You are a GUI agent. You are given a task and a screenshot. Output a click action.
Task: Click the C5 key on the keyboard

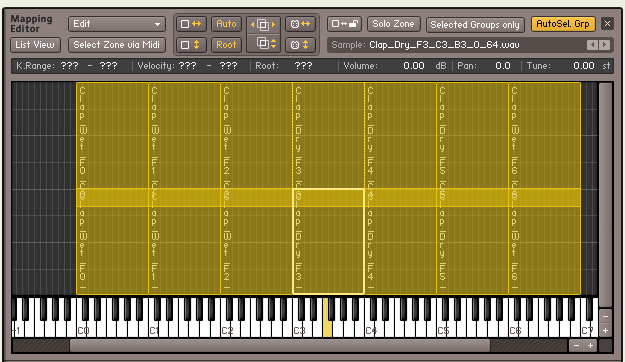[442, 329]
